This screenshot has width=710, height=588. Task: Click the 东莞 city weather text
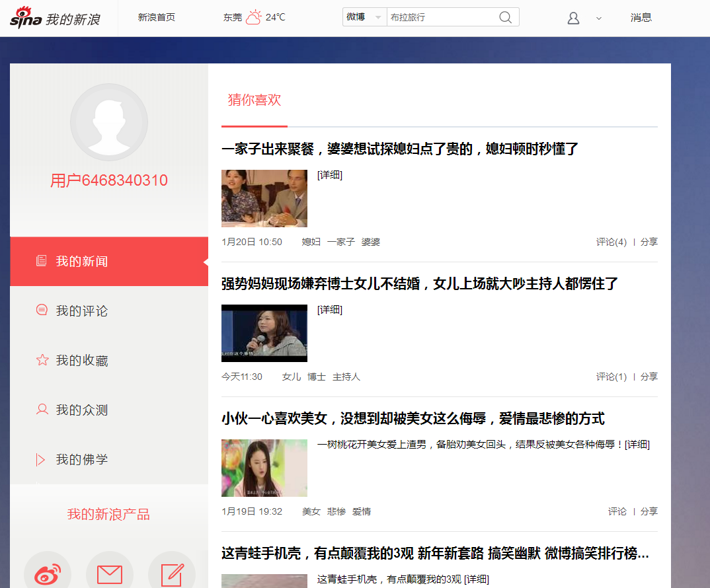pos(233,18)
